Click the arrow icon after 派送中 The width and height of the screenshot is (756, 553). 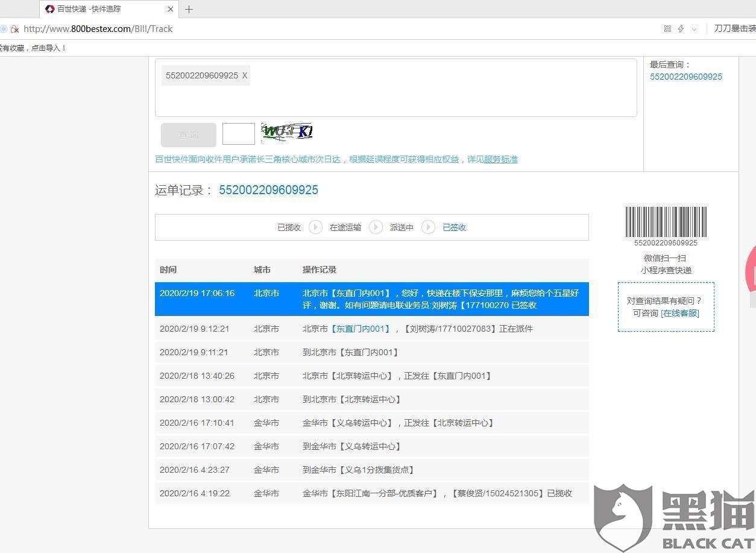[428, 227]
